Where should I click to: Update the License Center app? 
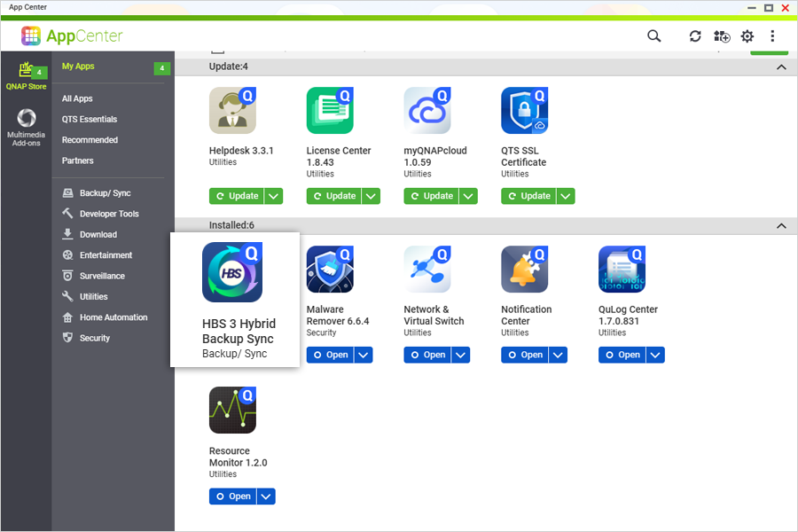336,196
